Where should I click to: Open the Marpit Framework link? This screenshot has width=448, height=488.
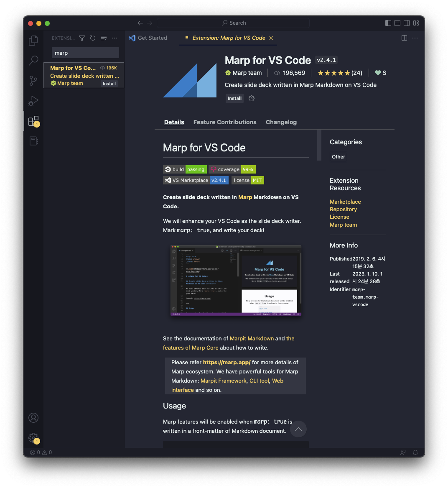(x=224, y=381)
